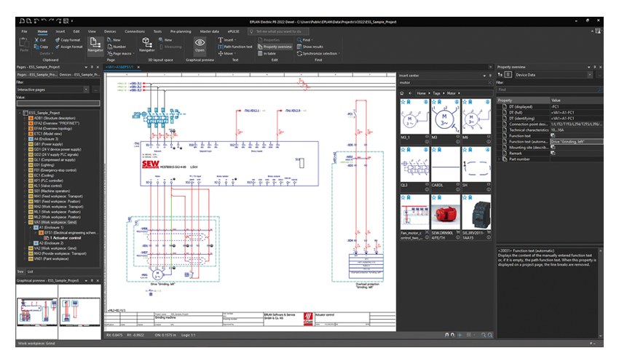Image resolution: width=619 pixels, height=364 pixels.
Task: Click the favorite star on M3_1 tile
Action: [403, 102]
